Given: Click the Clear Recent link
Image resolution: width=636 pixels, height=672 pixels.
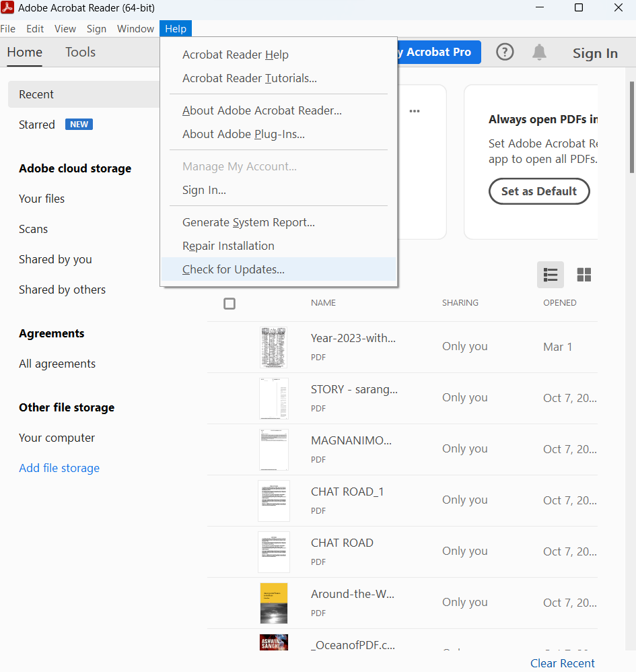Looking at the screenshot, I should 562,663.
